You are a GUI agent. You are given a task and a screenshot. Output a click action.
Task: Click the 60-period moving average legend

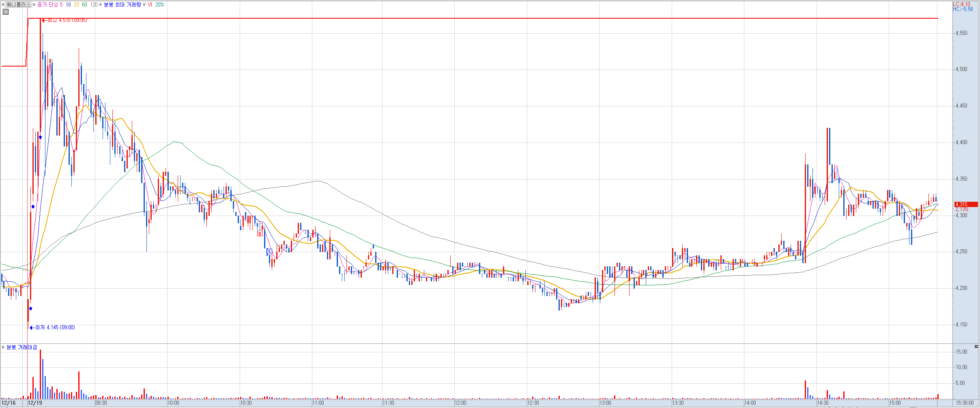84,5
